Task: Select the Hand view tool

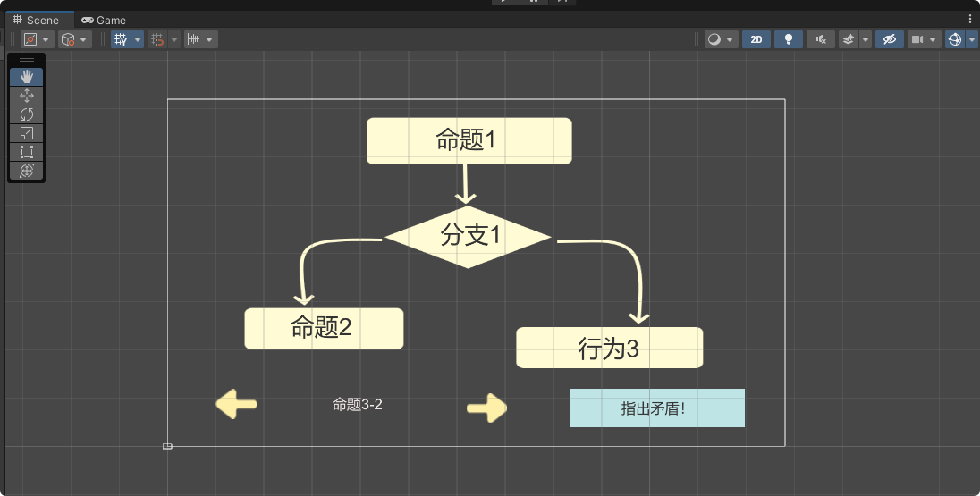Action: [26, 77]
